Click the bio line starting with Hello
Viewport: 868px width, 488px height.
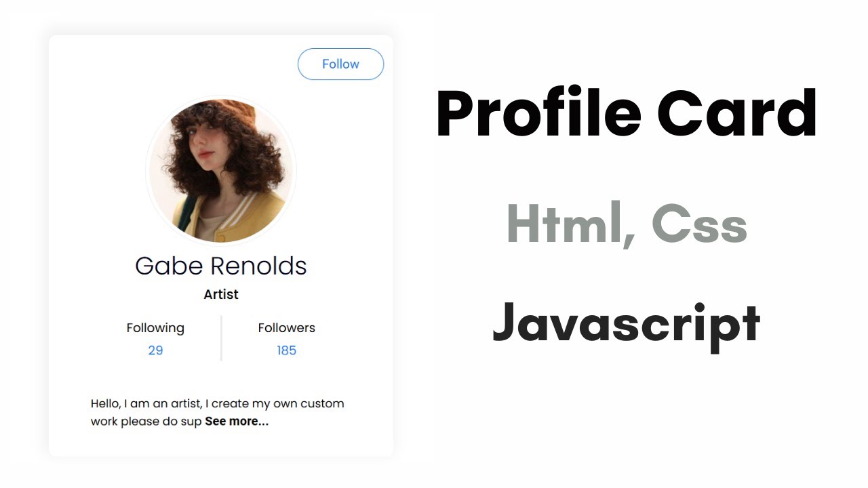217,404
